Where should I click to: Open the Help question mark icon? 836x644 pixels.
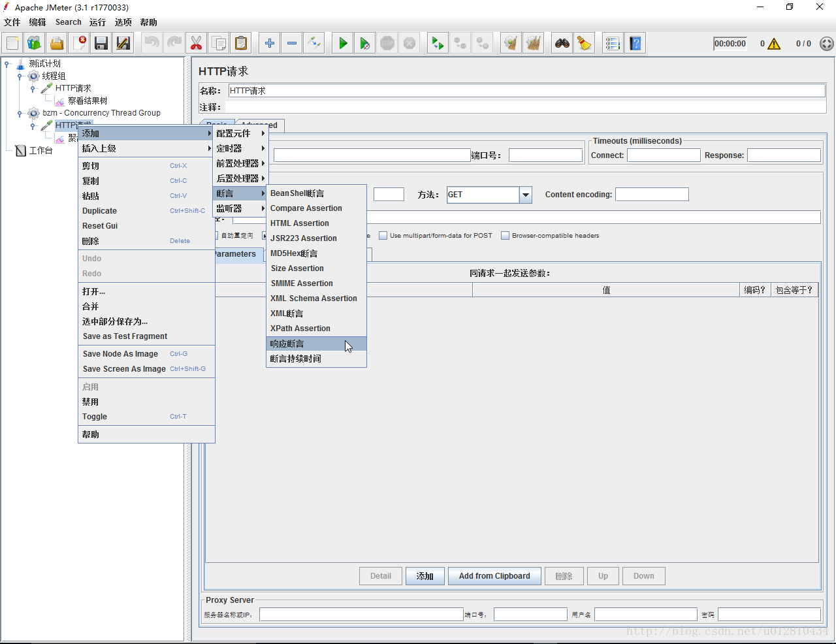(635, 43)
